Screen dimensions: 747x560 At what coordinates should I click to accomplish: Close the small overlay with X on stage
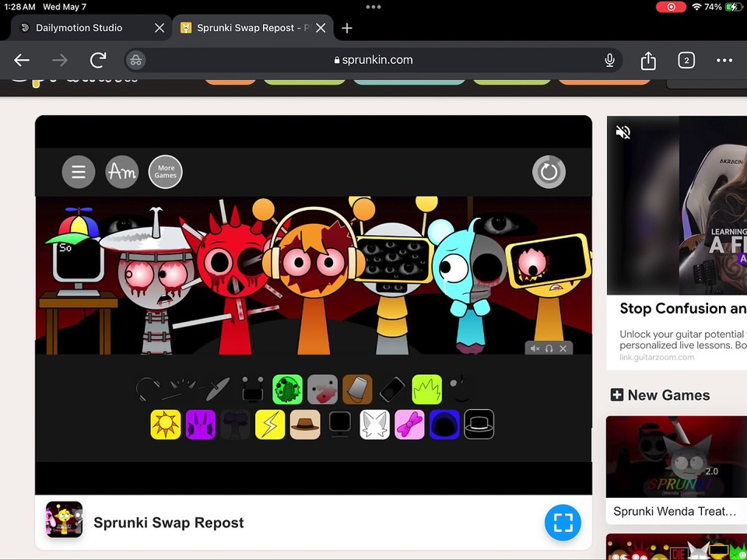coord(563,348)
